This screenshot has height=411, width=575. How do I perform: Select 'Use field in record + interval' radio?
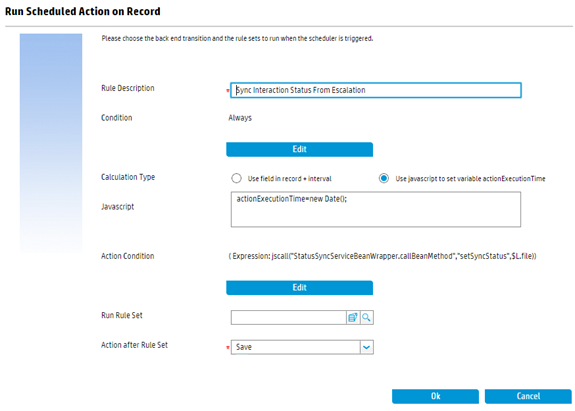(x=237, y=179)
